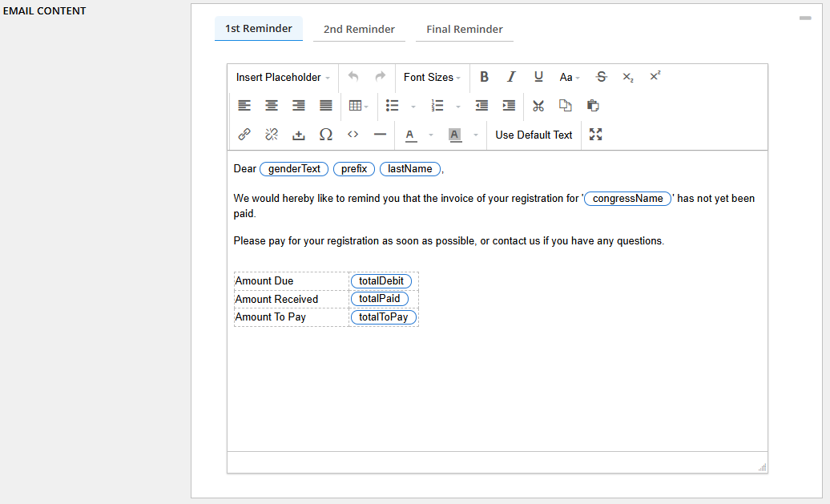This screenshot has width=830, height=504.
Task: Cut selection with scissors icon
Action: (538, 106)
